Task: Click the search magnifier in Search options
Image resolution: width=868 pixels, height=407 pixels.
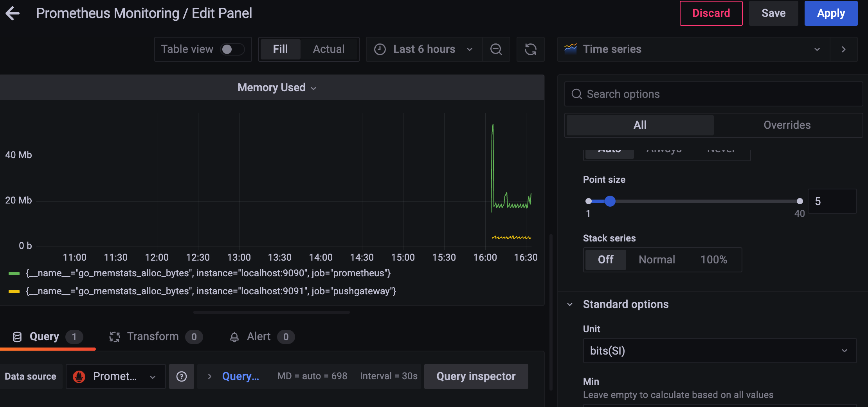Action: click(x=577, y=94)
